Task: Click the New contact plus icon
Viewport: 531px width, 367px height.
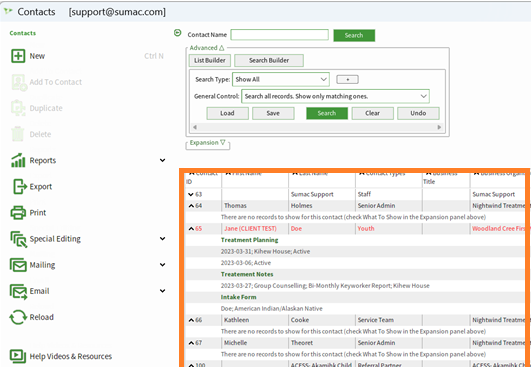Action: point(18,56)
